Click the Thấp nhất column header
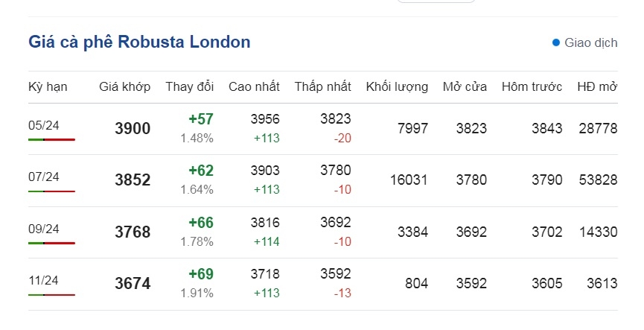 pyautogui.click(x=323, y=86)
